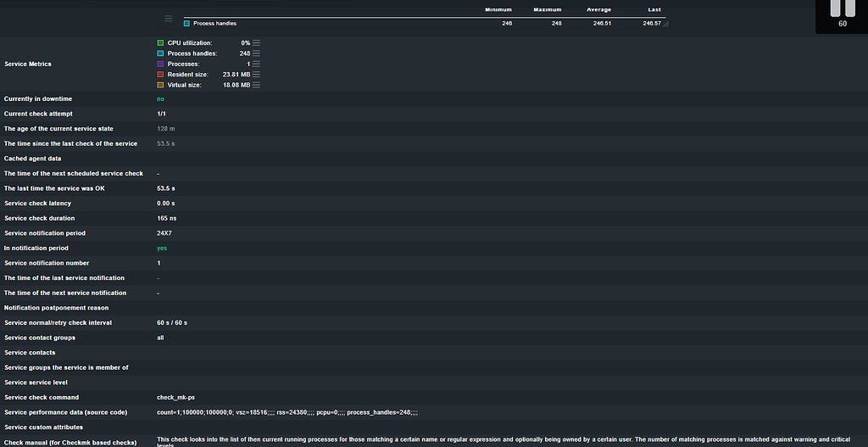Click the check_mk-ps service check command
868x447 pixels.
[x=176, y=398]
